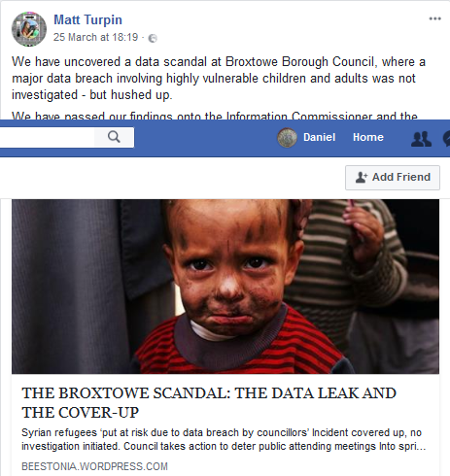Click the BEESTONIA.WORDPRESS.COM source link

click(94, 466)
